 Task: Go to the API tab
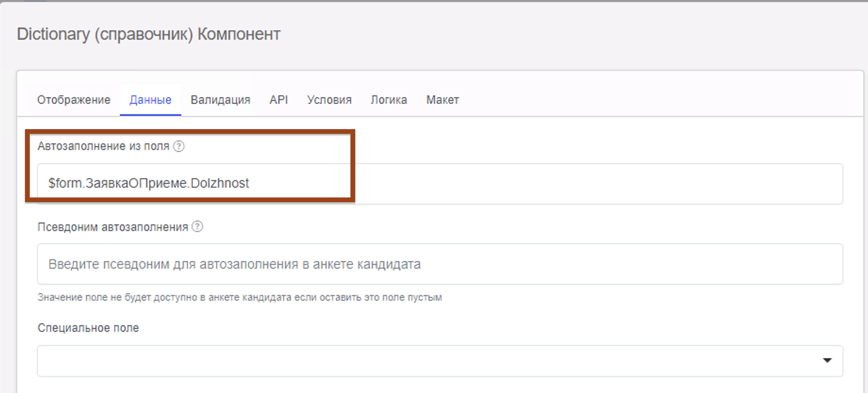click(278, 100)
